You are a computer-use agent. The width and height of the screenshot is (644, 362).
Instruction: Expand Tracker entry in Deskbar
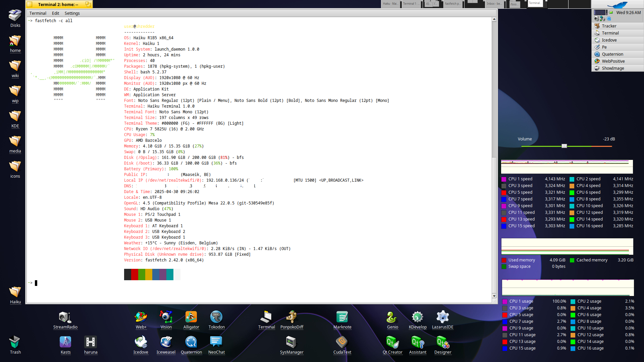coord(609,26)
